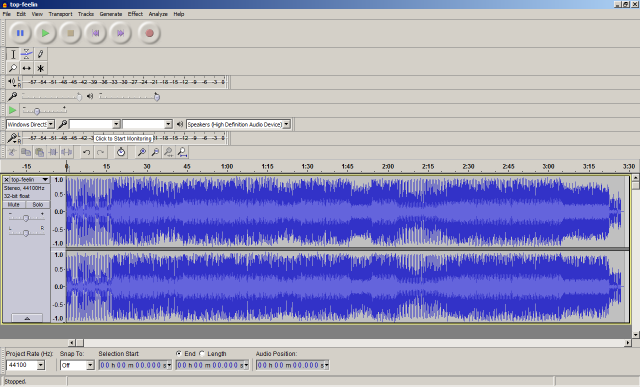Open the Project Rate dropdown
Screen dimensions: 640x387
[41, 365]
